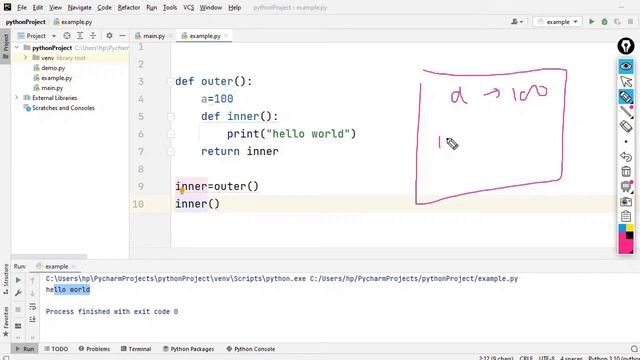The image size is (640, 360).
Task: Toggle the fold marker on line 7
Action: 171,152
